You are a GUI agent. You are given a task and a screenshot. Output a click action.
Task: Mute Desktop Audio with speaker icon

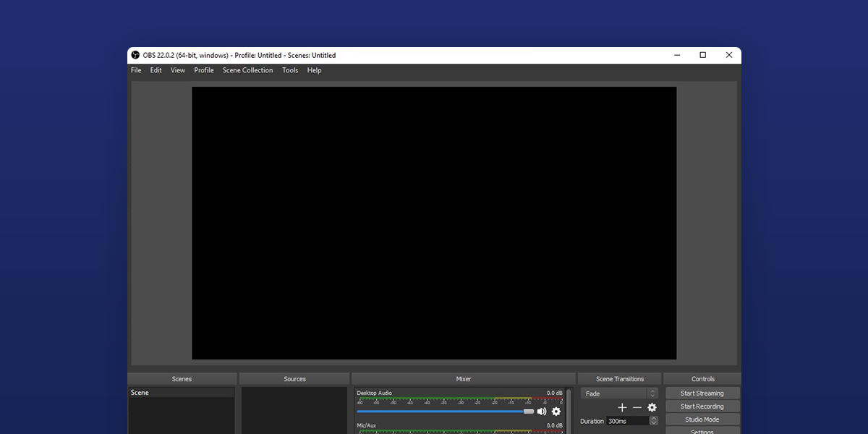pyautogui.click(x=542, y=412)
